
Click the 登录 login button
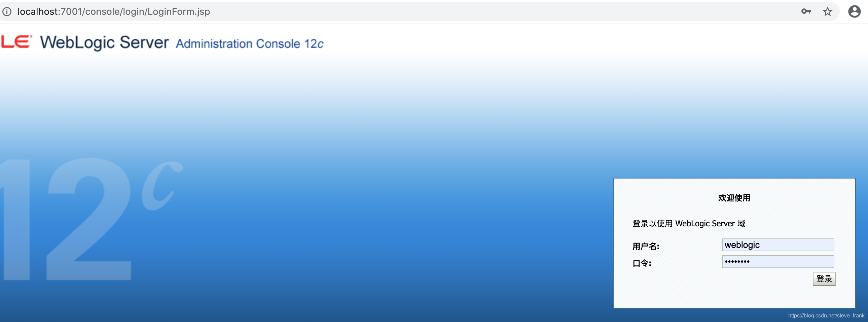pyautogui.click(x=824, y=279)
